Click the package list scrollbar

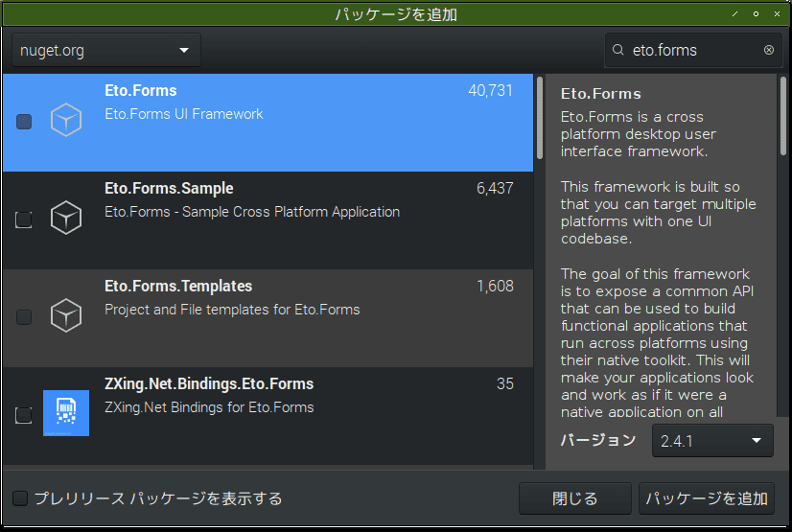[x=540, y=118]
